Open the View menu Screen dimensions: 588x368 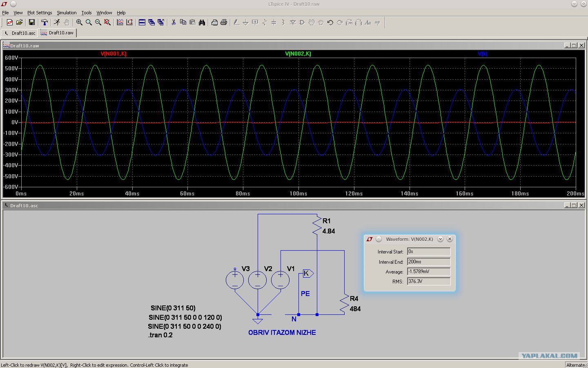(18, 13)
